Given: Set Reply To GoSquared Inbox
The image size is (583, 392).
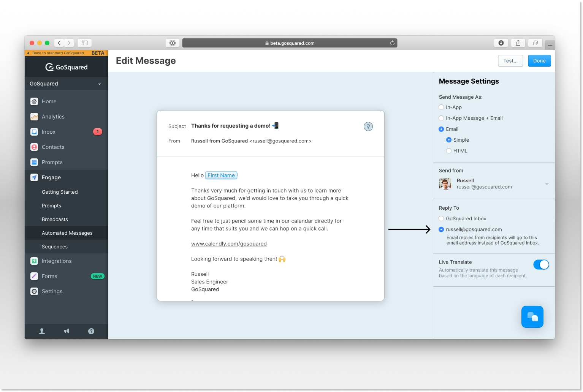Looking at the screenshot, I should click(x=441, y=218).
